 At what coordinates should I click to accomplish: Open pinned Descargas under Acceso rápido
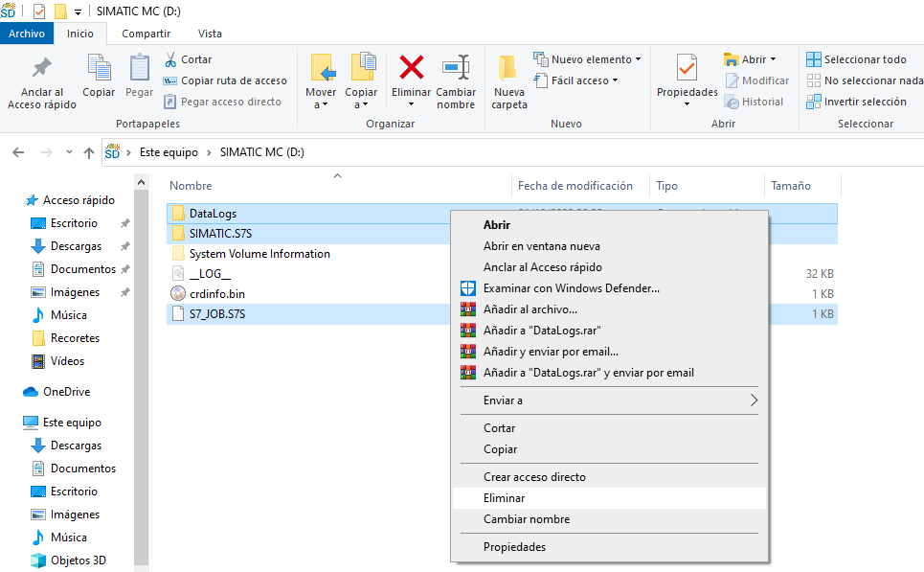tap(76, 246)
